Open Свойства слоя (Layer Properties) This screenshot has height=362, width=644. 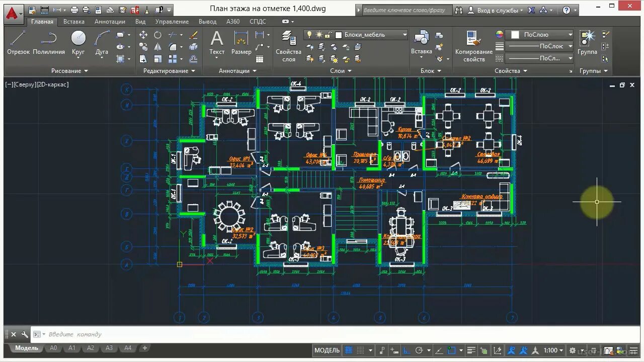(288, 46)
